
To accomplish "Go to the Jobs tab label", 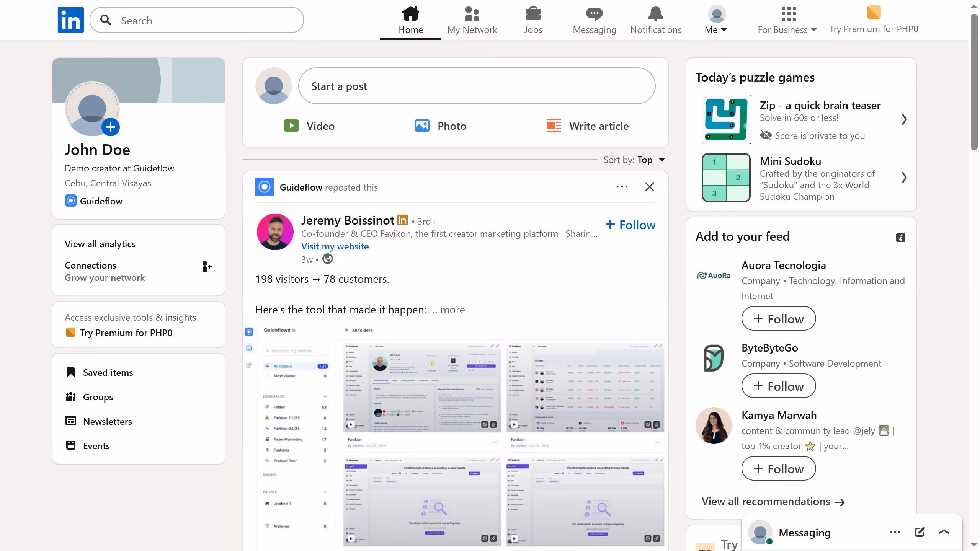I will click(533, 30).
